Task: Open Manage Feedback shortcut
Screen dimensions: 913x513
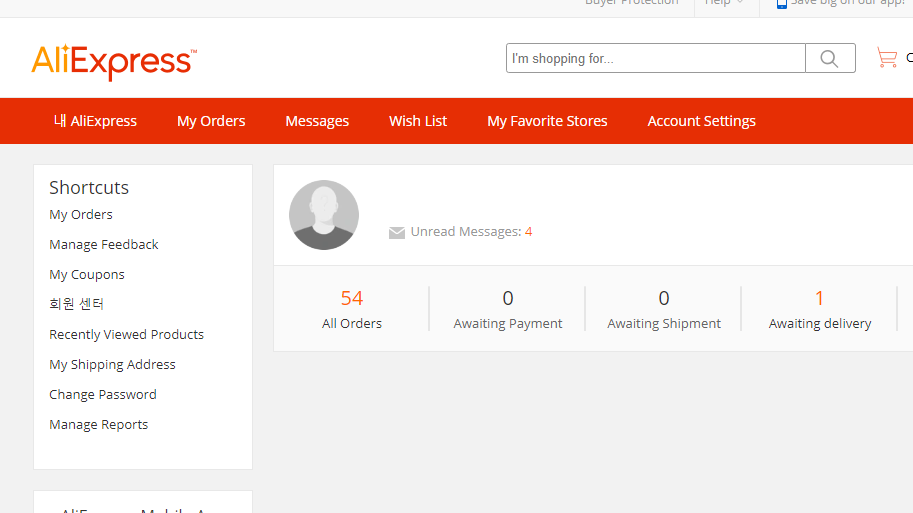Action: [104, 245]
